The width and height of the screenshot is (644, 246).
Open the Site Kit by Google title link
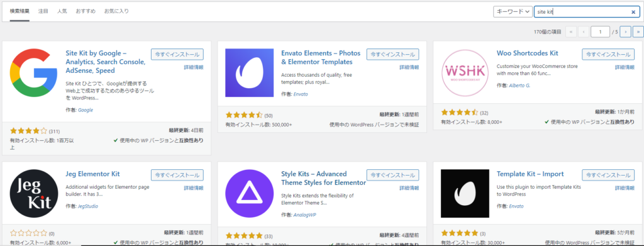pos(106,62)
